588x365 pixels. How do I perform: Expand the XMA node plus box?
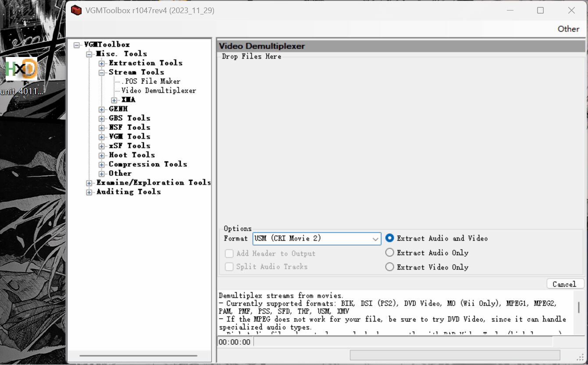click(x=114, y=100)
